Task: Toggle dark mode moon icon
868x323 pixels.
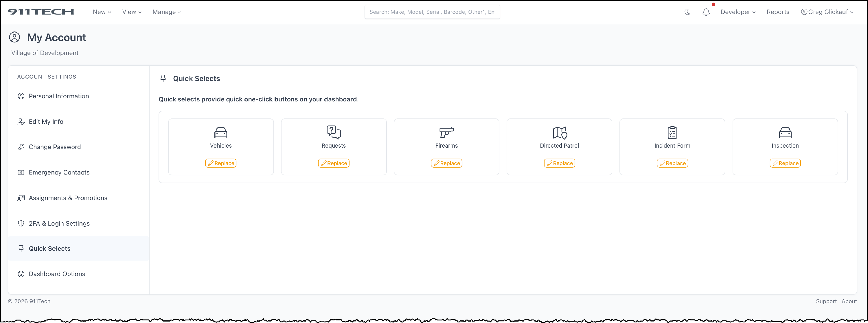Action: point(687,12)
